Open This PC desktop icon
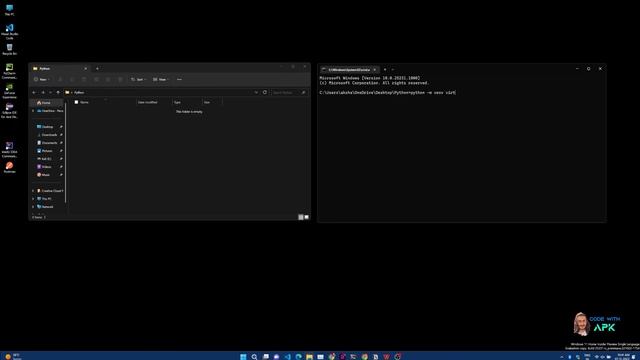 click(x=9, y=10)
